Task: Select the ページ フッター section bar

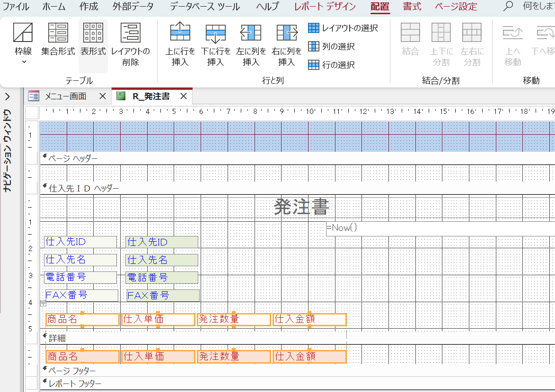Action: (x=297, y=371)
